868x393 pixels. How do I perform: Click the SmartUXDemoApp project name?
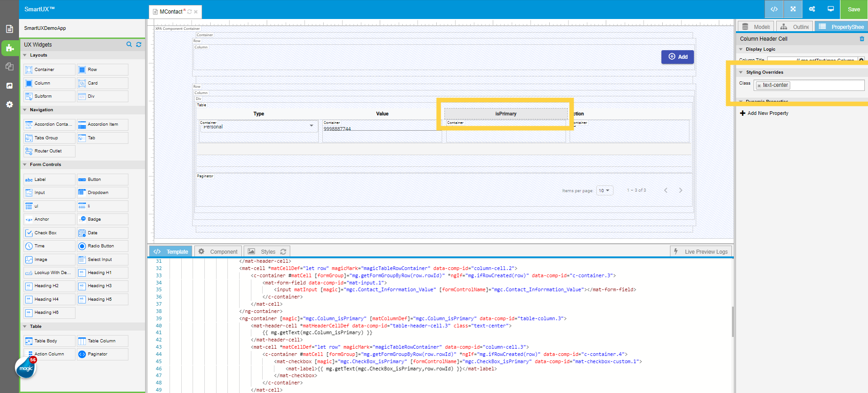point(45,28)
